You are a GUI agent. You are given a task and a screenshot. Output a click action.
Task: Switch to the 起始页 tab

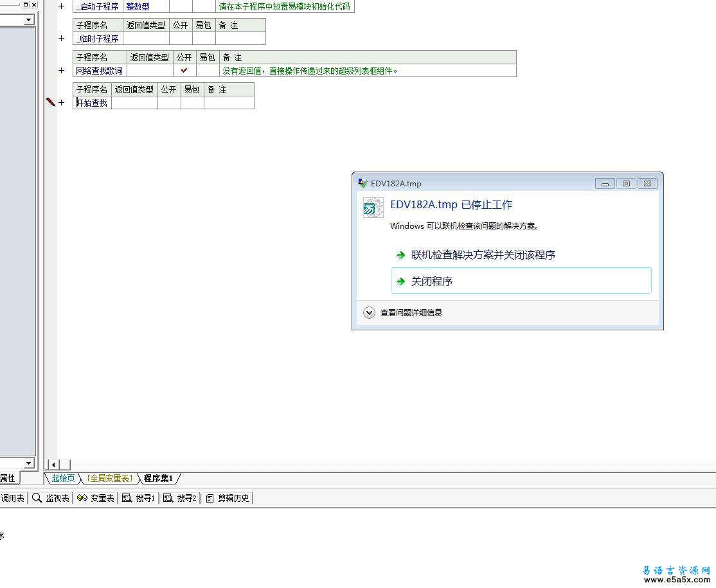[62, 478]
